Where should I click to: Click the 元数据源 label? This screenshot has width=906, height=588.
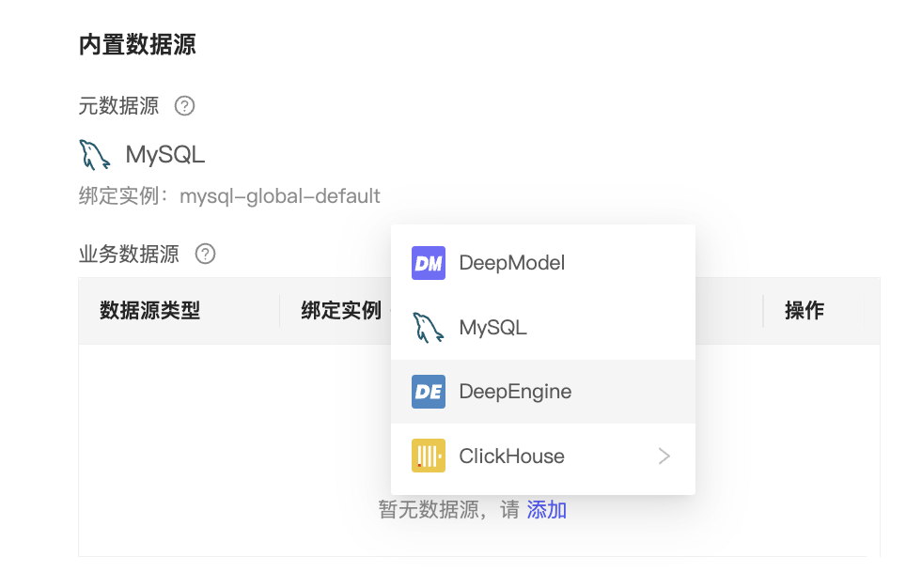[118, 106]
